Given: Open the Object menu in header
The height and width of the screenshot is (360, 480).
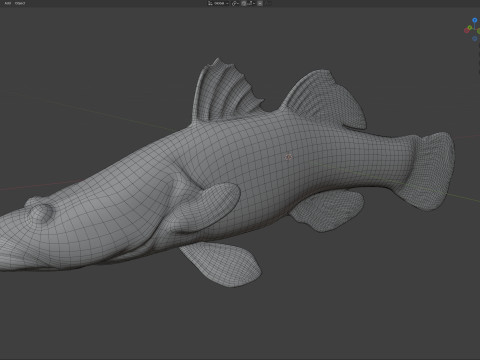Looking at the screenshot, I should click(20, 3).
